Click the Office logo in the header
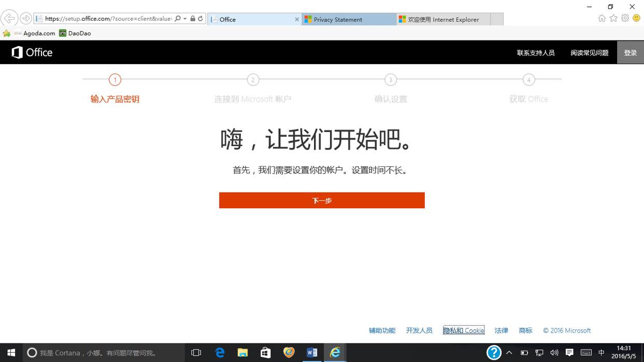This screenshot has height=362, width=644. 31,52
